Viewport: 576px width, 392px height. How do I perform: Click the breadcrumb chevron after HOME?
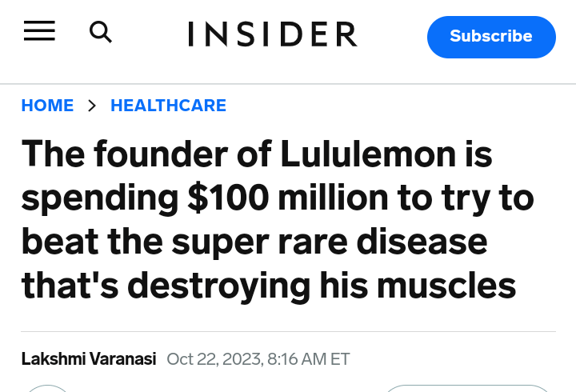pos(92,106)
